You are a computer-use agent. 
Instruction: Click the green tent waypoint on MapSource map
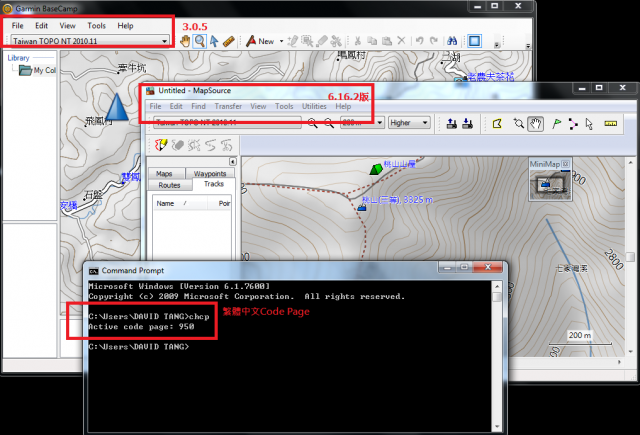click(x=376, y=169)
